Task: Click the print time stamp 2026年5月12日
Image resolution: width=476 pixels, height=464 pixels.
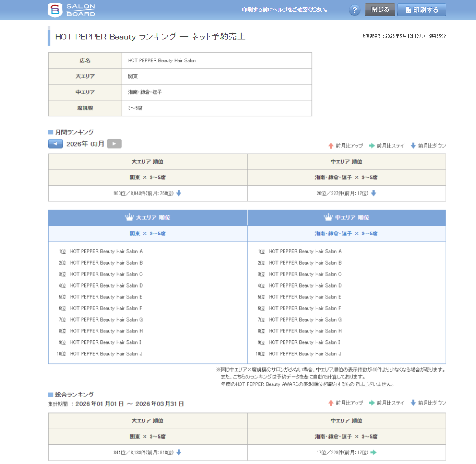Action: tap(404, 36)
